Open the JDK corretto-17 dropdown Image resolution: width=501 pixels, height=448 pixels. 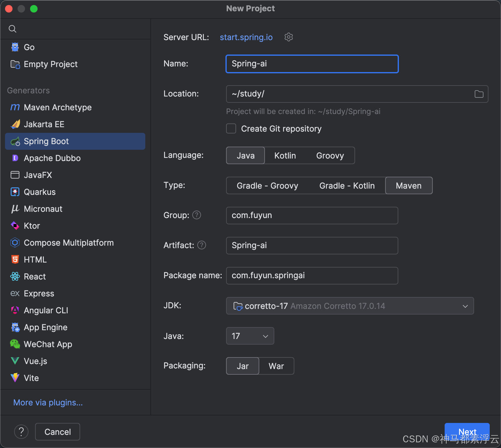[350, 306]
